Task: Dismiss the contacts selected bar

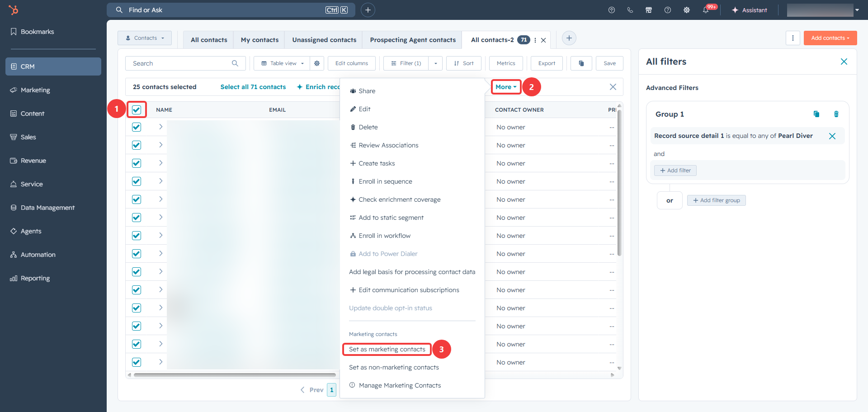Action: (x=613, y=87)
